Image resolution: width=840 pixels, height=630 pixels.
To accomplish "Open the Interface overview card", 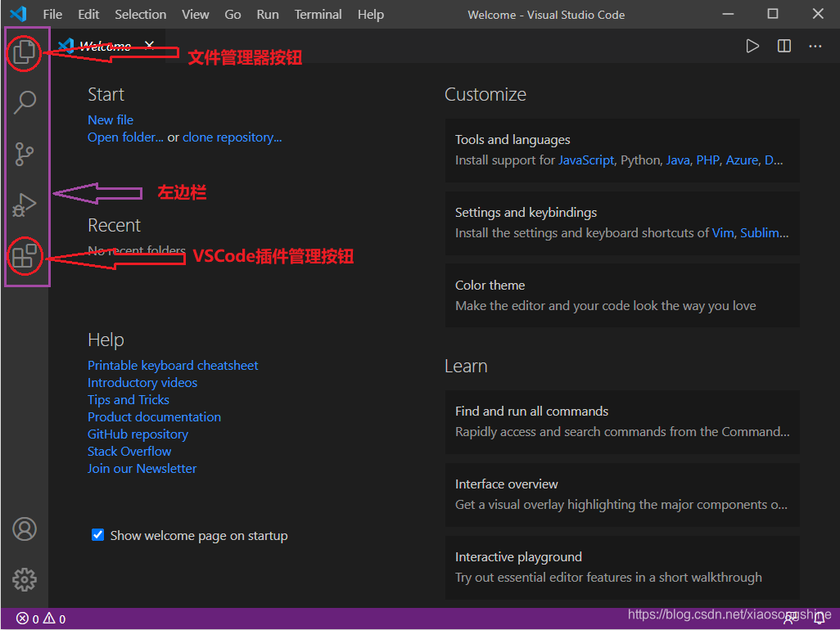I will [x=622, y=494].
